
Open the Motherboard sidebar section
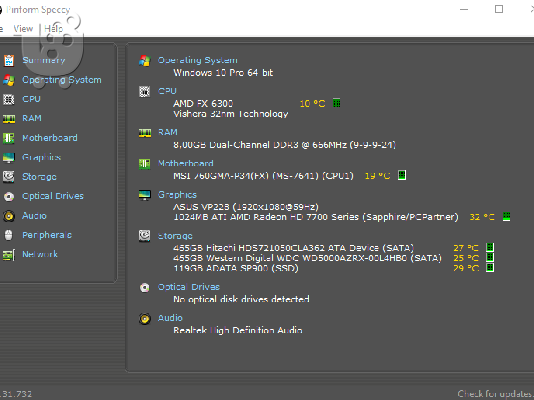coord(50,138)
